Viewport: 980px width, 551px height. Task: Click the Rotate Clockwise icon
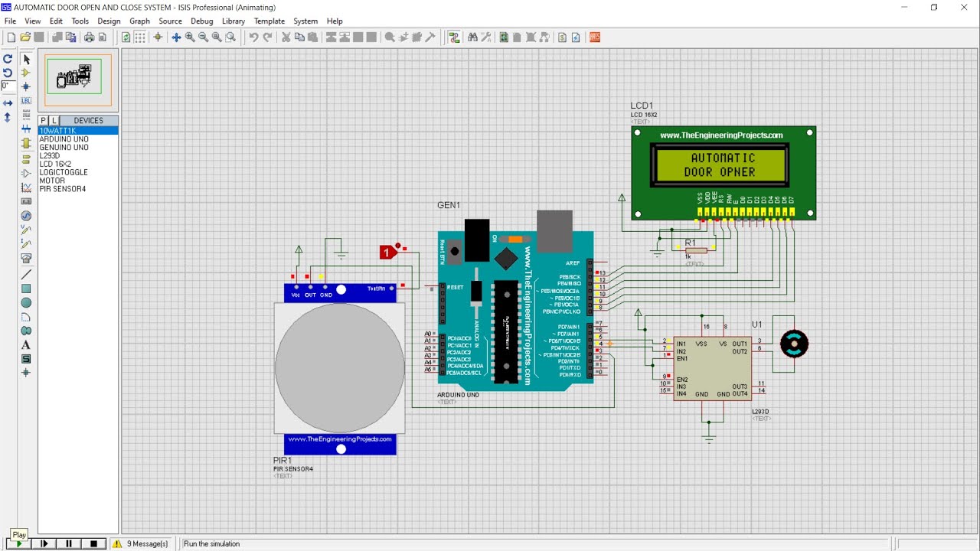pos(8,59)
